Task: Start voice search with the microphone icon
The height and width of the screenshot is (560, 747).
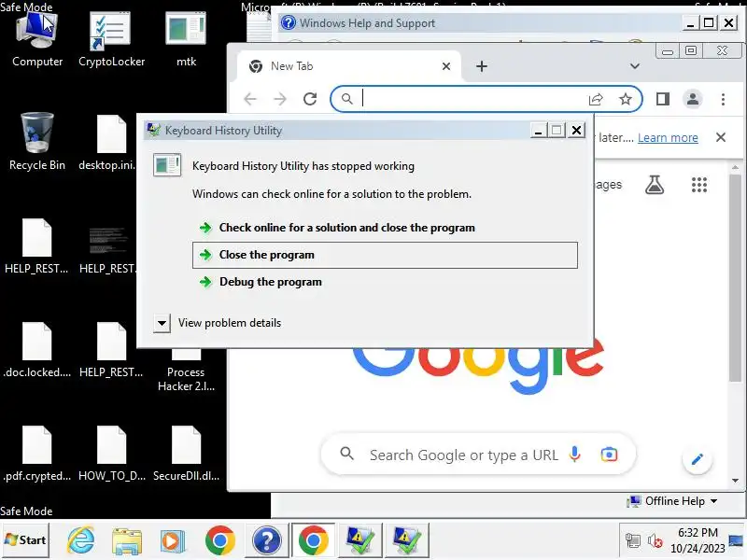Action: 575,455
